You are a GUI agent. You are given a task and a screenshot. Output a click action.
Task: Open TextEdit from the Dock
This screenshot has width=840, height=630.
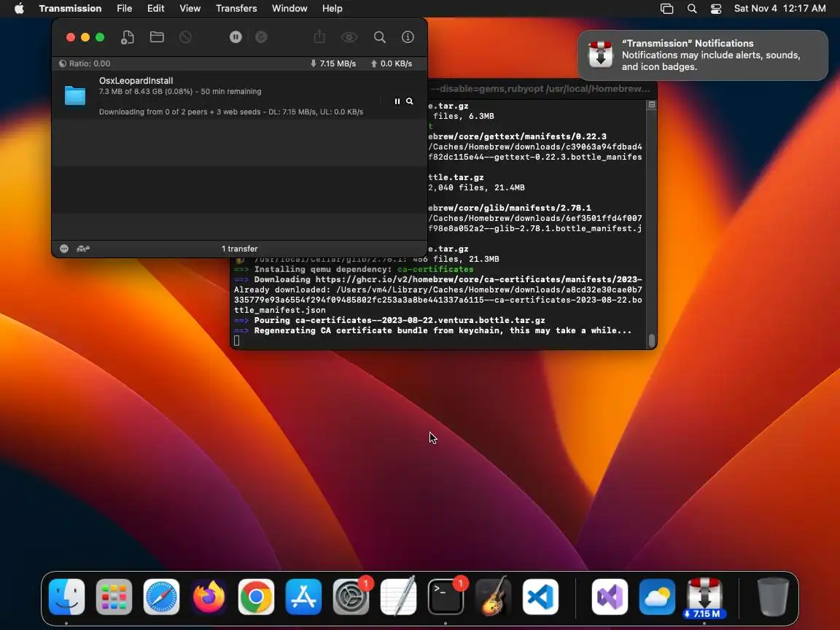click(x=399, y=596)
